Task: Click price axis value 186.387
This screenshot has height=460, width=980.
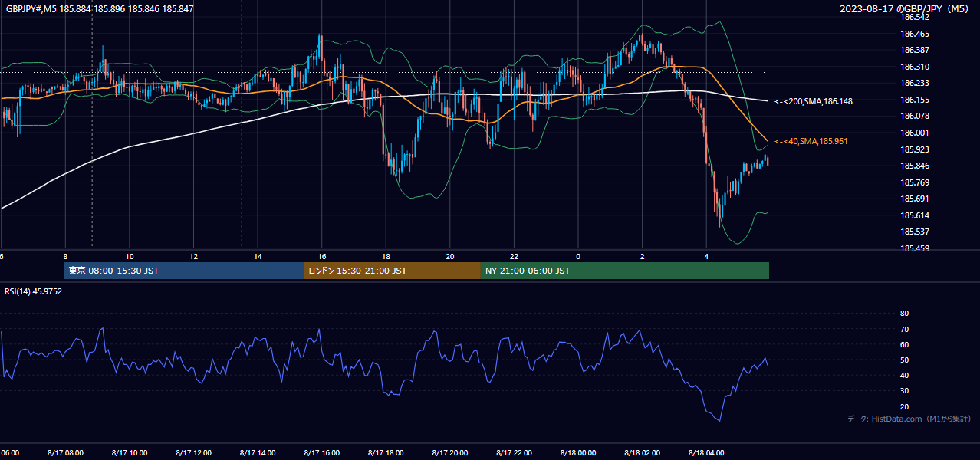Action: pos(914,50)
